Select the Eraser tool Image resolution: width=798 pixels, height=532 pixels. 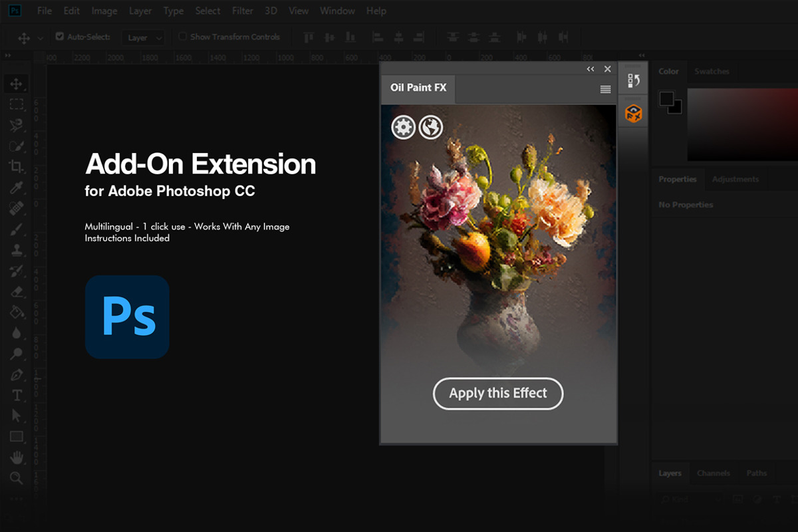pos(17,291)
